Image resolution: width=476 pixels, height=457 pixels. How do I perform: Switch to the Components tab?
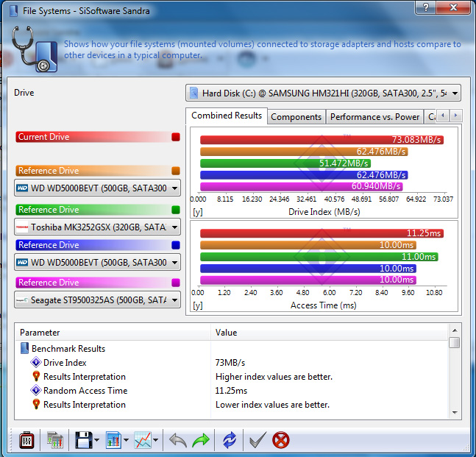point(296,117)
